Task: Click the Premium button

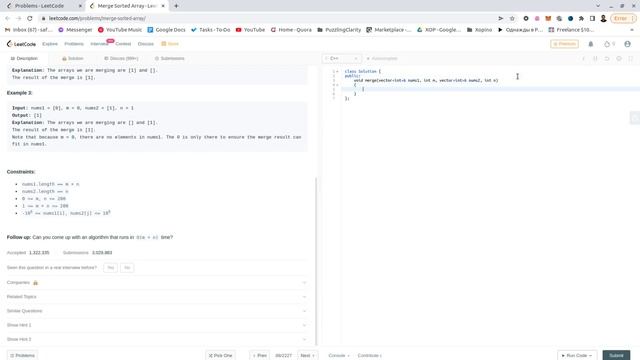Action: click(564, 44)
